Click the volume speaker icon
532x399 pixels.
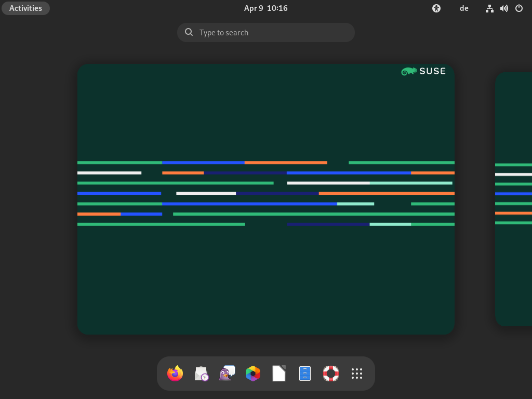(x=504, y=8)
